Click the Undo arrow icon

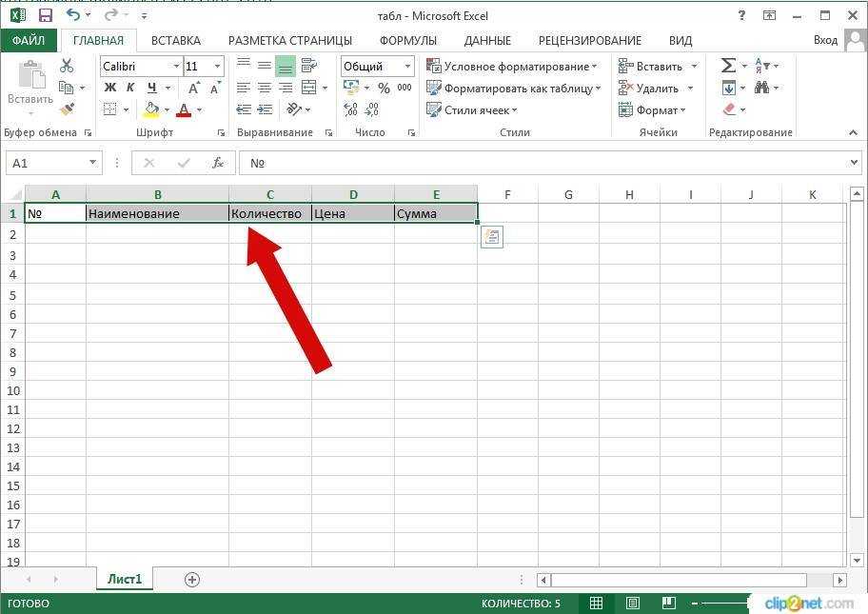click(73, 14)
